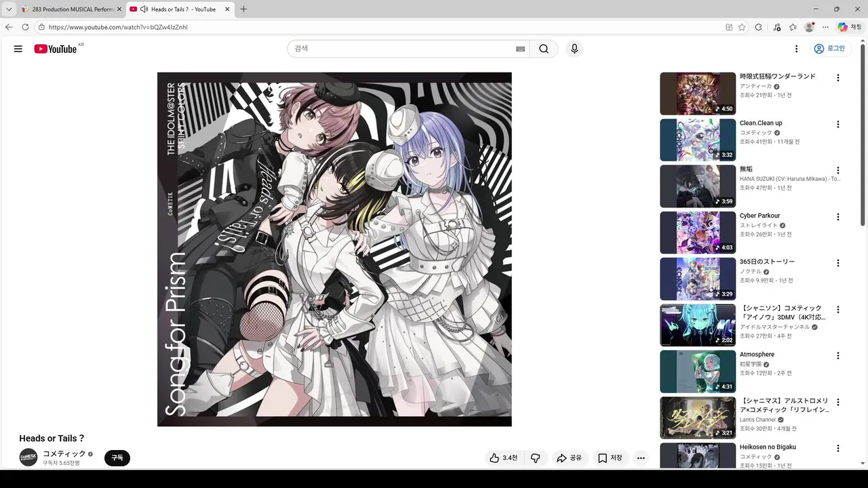Image resolution: width=868 pixels, height=488 pixels.
Task: Open options menu for Heikosen no Bigaku
Action: click(x=838, y=449)
